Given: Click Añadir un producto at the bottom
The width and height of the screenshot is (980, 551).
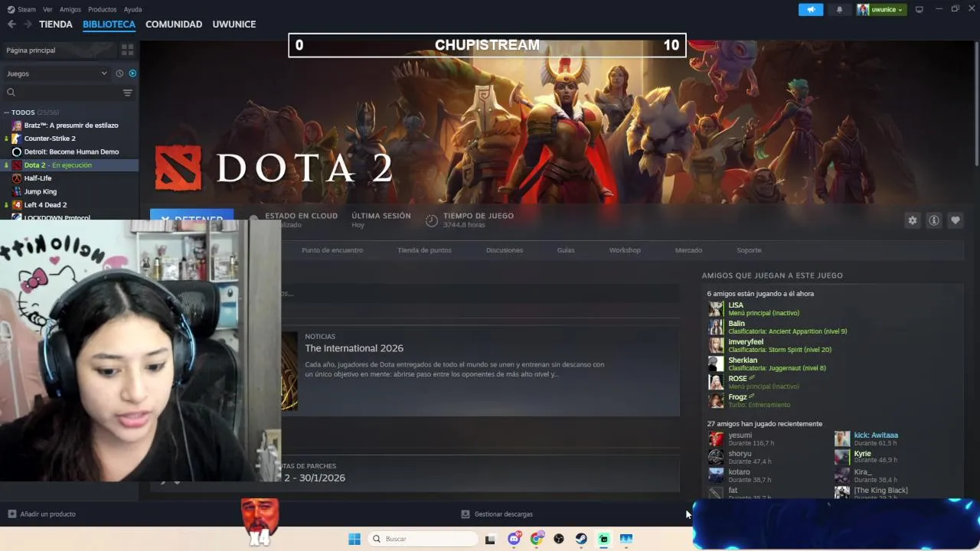Looking at the screenshot, I should pyautogui.click(x=42, y=514).
